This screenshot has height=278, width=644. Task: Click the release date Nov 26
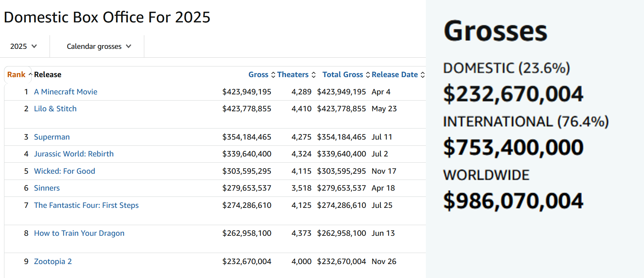tap(384, 261)
